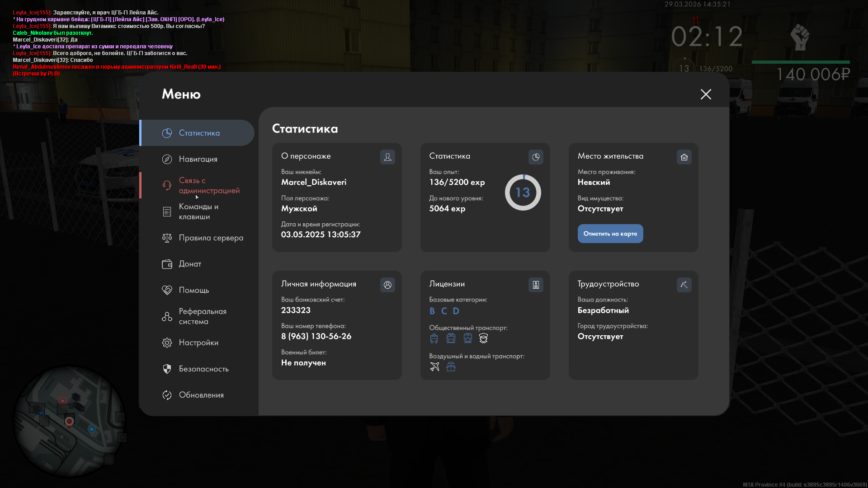Click the house icon in Место жительства card
This screenshot has width=868, height=488.
tap(684, 157)
